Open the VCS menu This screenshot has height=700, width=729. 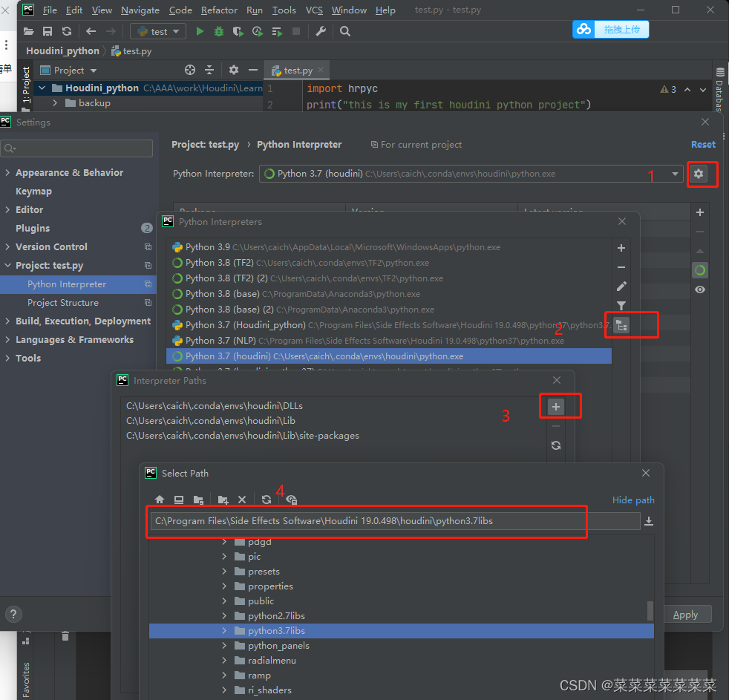pos(314,10)
